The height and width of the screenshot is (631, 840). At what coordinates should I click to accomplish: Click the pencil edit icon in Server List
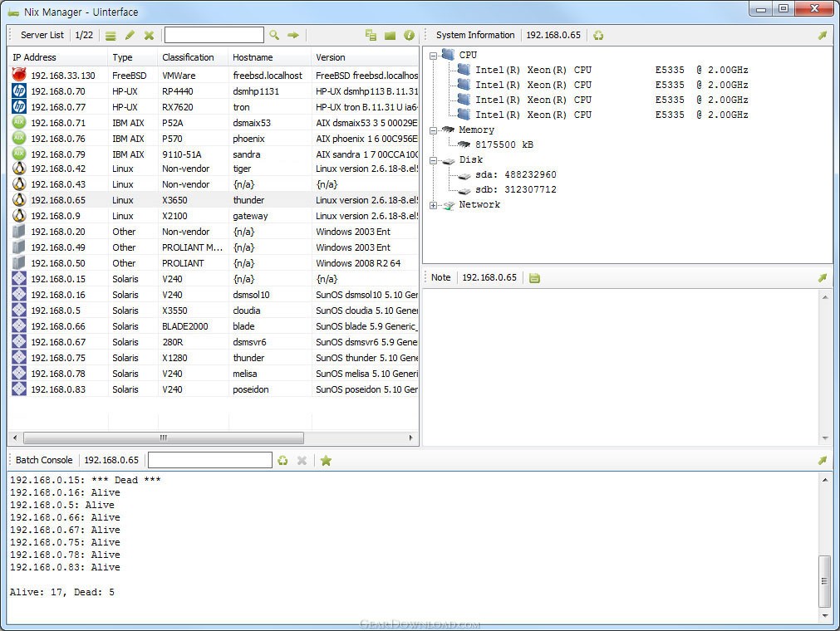[x=130, y=36]
